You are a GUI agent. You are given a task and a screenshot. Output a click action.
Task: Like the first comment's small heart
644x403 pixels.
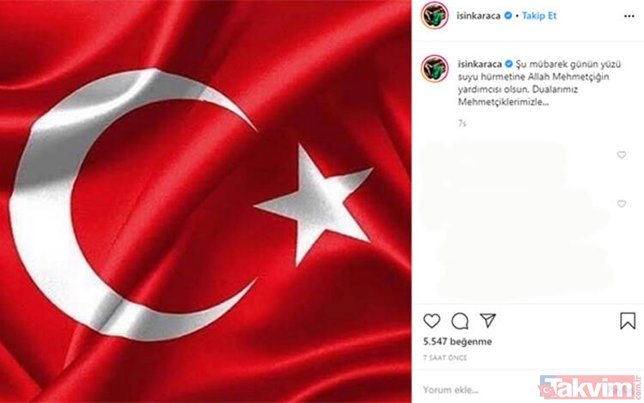(621, 155)
